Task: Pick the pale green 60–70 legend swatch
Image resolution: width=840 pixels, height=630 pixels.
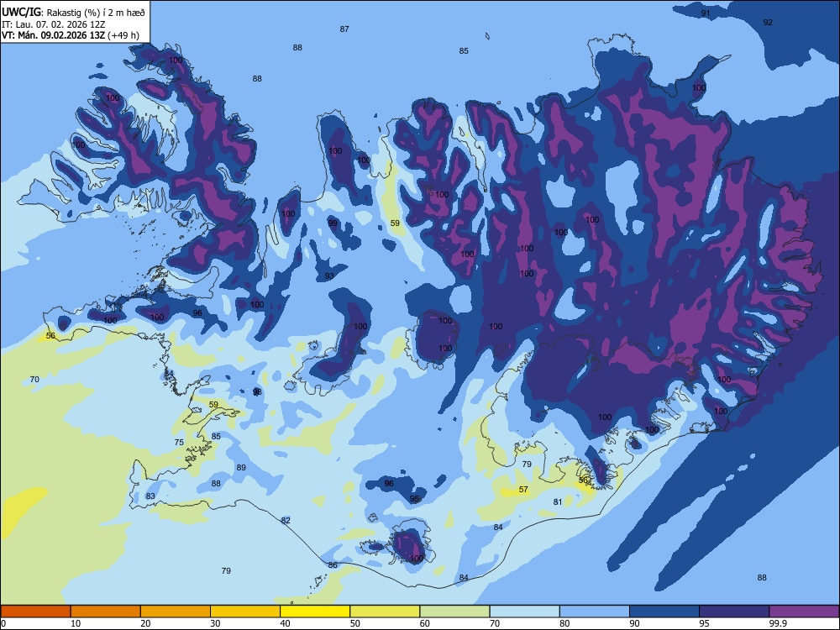Action: (x=454, y=612)
